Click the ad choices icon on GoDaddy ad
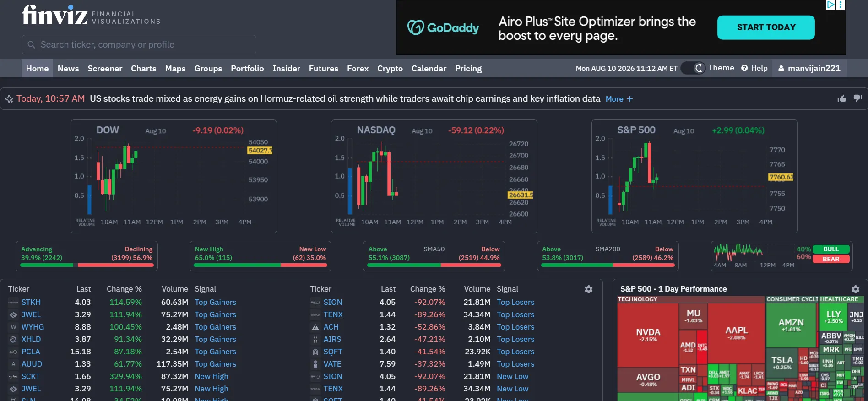Viewport: 868px width, 401px height. click(830, 5)
